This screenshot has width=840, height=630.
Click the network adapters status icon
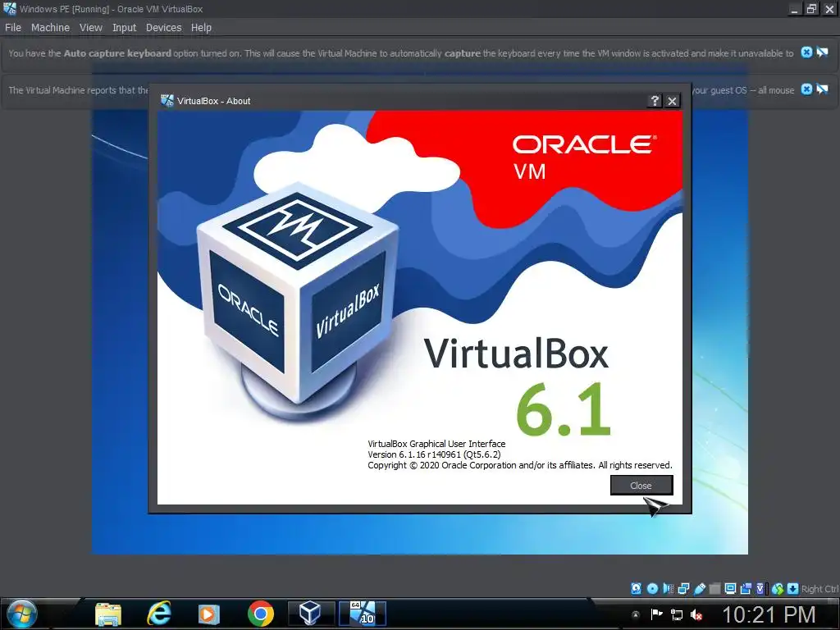(683, 589)
